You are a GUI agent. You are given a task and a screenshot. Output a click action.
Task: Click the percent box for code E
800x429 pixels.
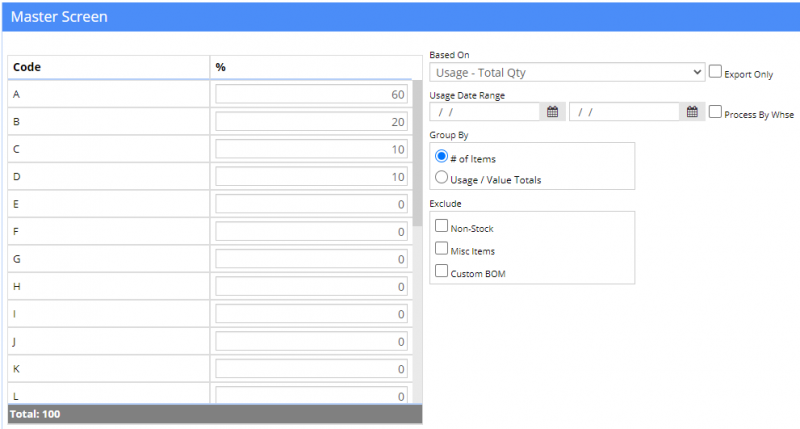click(310, 204)
